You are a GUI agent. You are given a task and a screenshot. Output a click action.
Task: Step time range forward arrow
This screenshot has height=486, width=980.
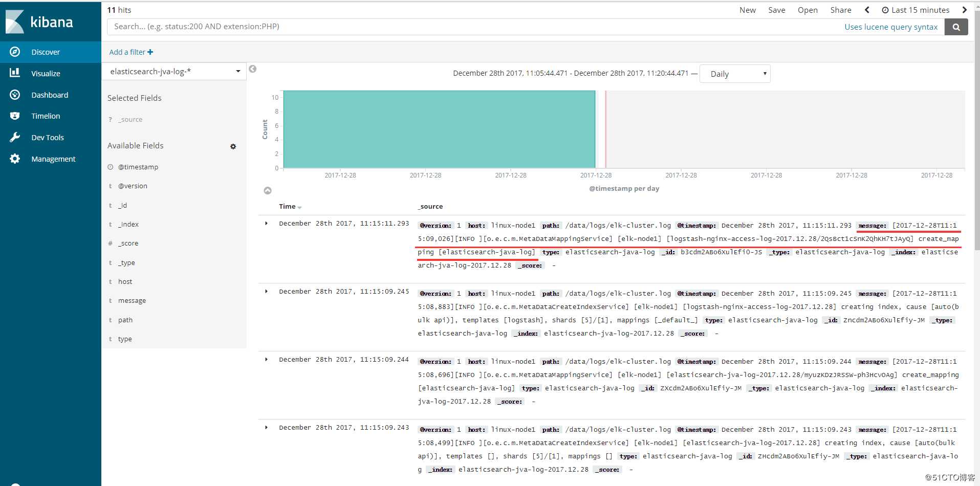click(964, 10)
